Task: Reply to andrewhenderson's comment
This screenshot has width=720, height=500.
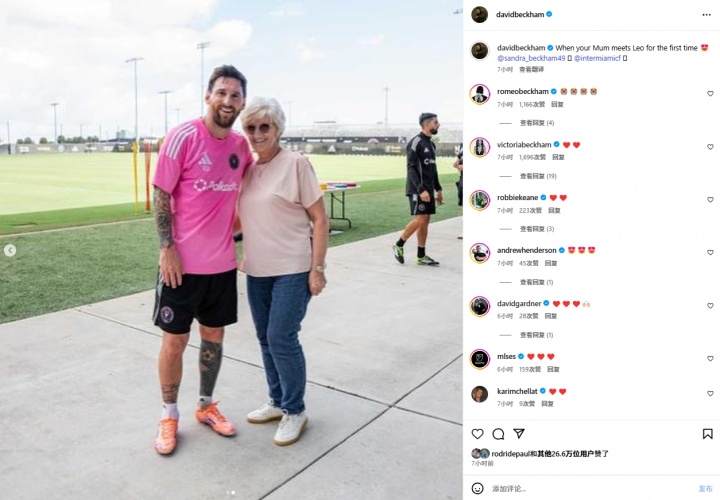Action: tap(551, 264)
